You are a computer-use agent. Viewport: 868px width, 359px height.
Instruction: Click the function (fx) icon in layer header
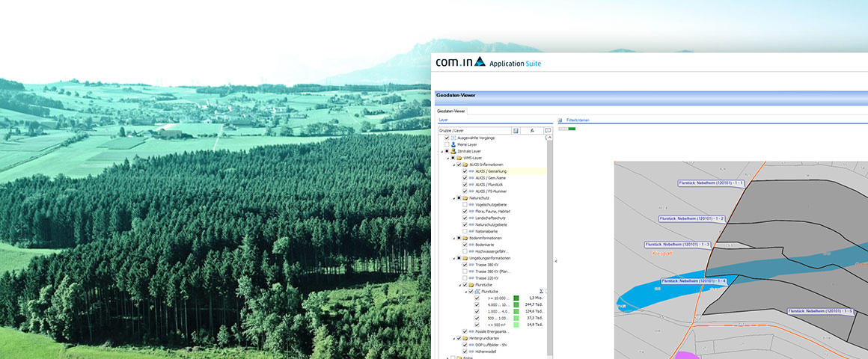(532, 130)
